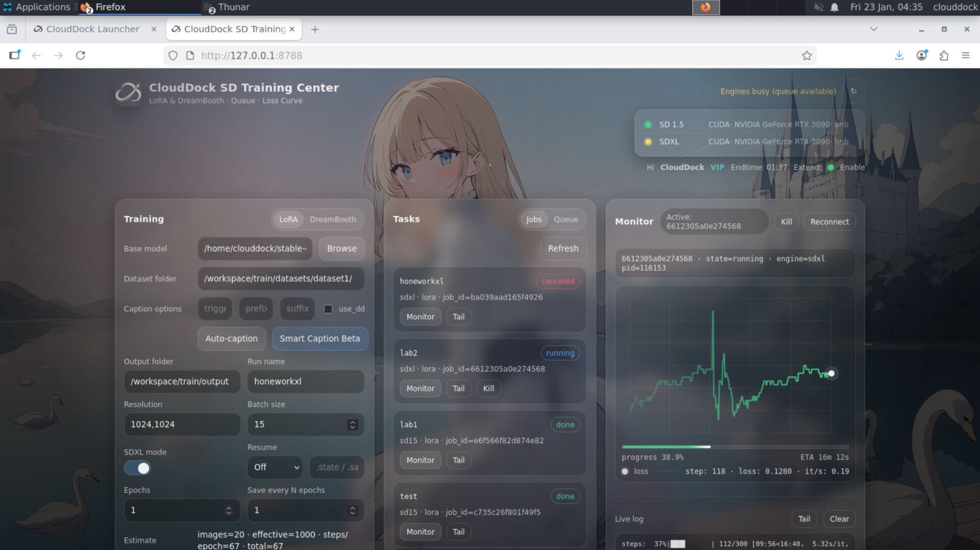Open the Resume dropdown
Image resolution: width=980 pixels, height=550 pixels.
click(275, 467)
